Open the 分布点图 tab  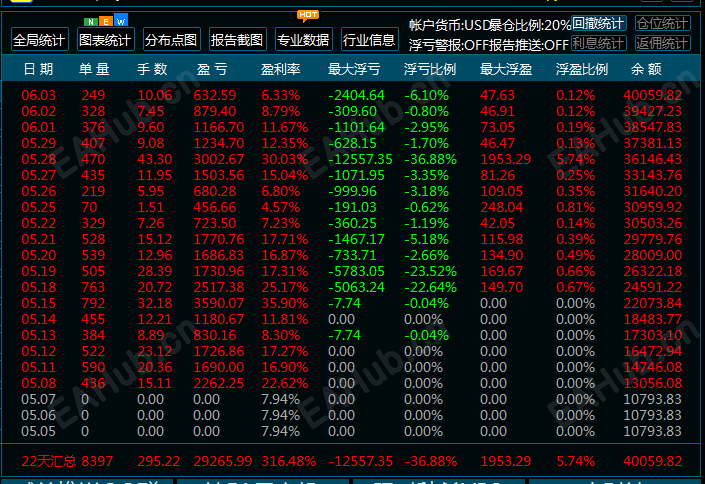(172, 40)
